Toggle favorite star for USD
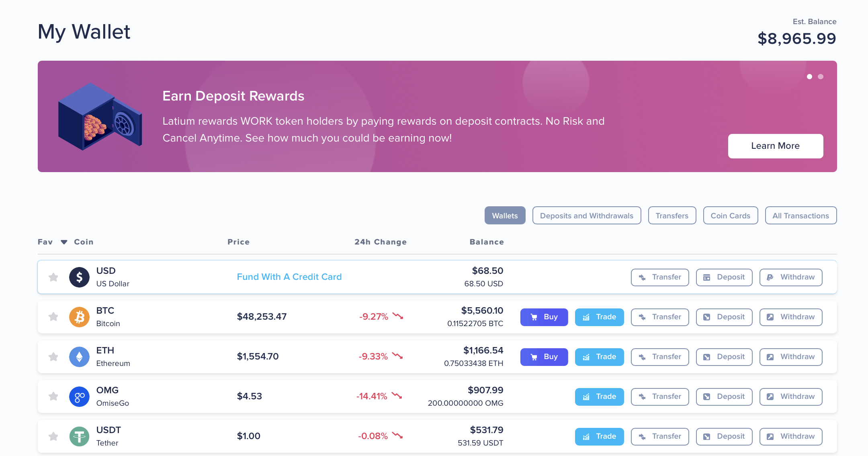868x456 pixels. [x=53, y=277]
